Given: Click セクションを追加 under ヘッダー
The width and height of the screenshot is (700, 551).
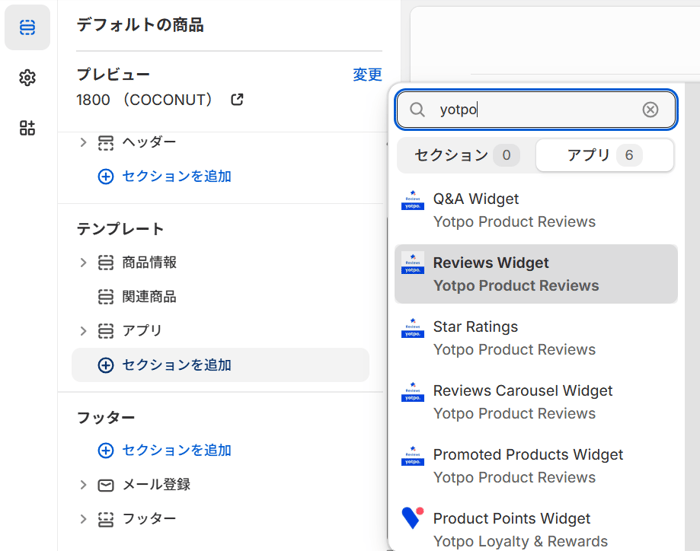Looking at the screenshot, I should point(177,176).
